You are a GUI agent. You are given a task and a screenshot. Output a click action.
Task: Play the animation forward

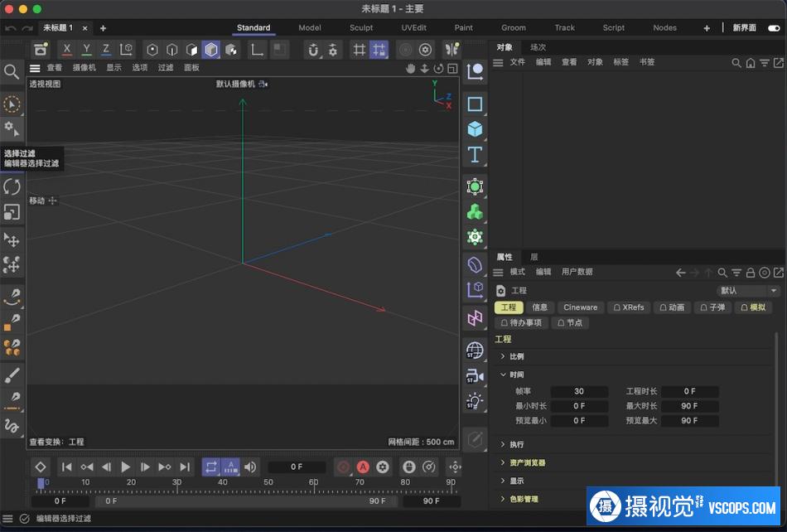click(x=125, y=467)
